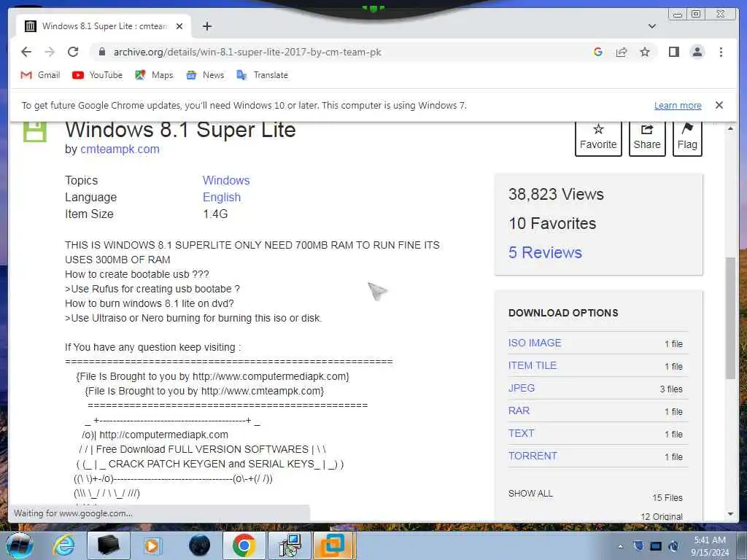Select the JPEG download option
Image resolution: width=747 pixels, height=560 pixels.
point(521,388)
